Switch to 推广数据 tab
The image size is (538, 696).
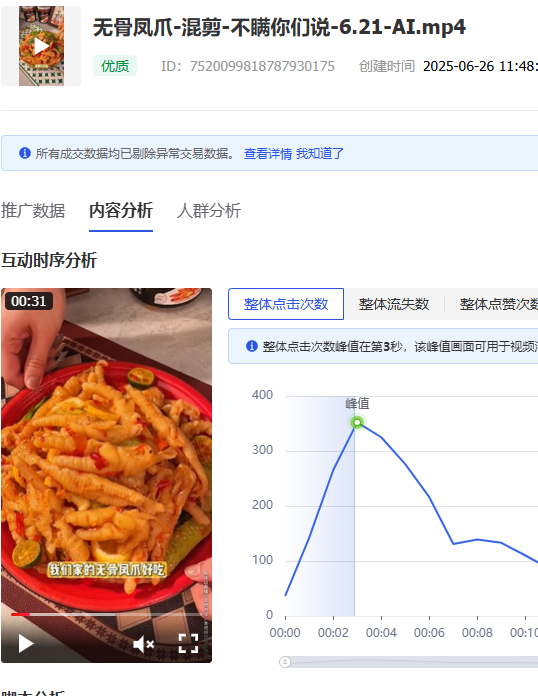point(33,210)
